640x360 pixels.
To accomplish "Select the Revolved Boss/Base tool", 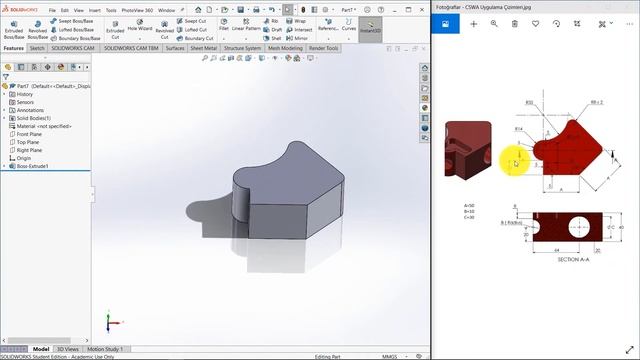I will pyautogui.click(x=38, y=30).
